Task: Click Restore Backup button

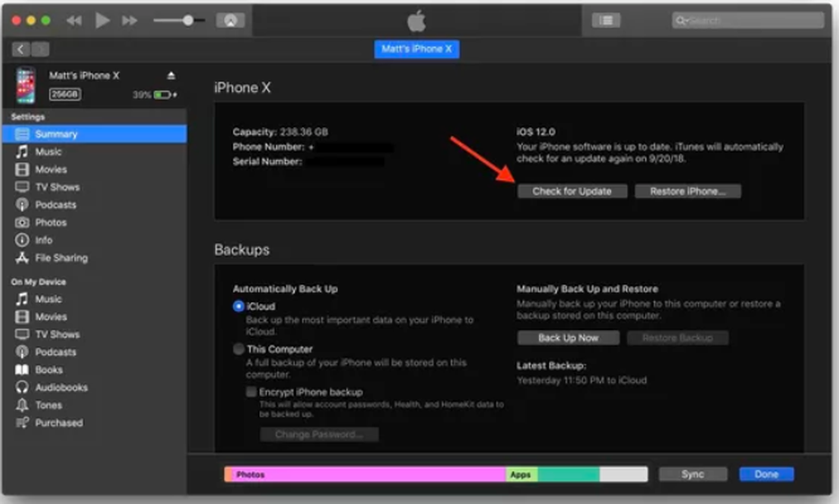Action: 678,337
